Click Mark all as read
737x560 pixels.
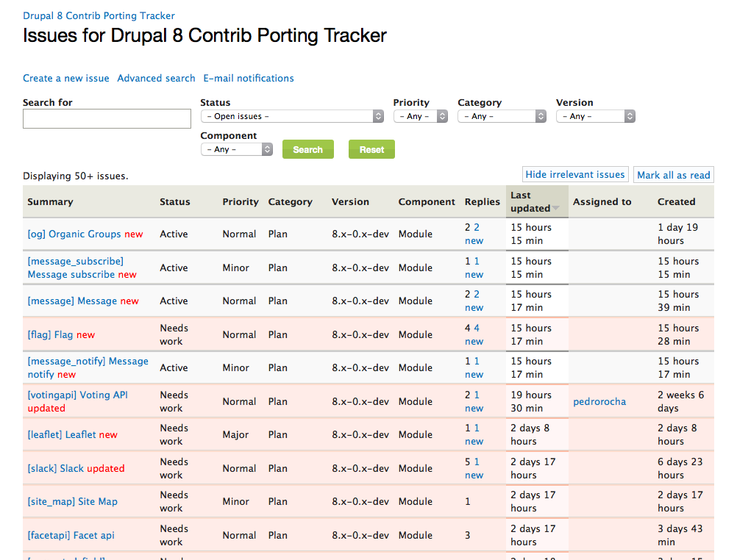tap(674, 175)
